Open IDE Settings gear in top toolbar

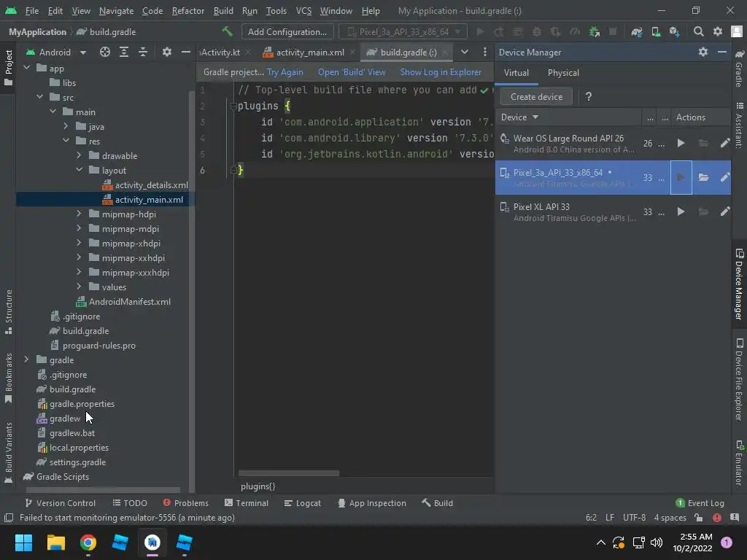pos(718,31)
